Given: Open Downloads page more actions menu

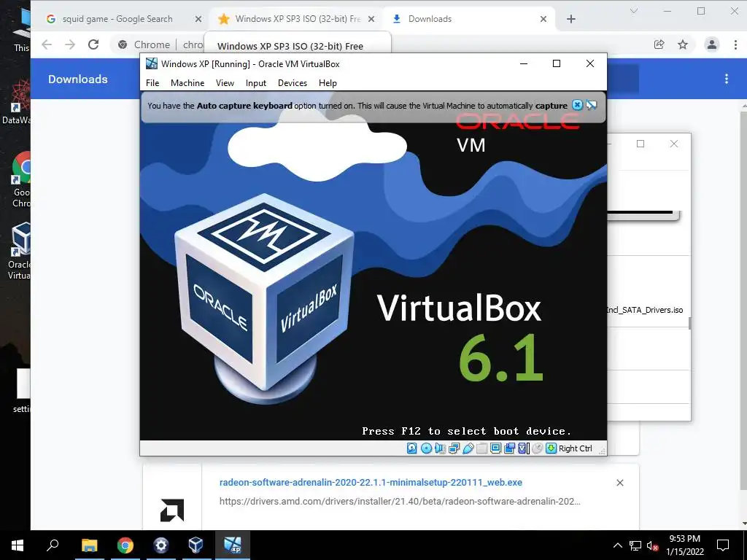Looking at the screenshot, I should (x=726, y=79).
